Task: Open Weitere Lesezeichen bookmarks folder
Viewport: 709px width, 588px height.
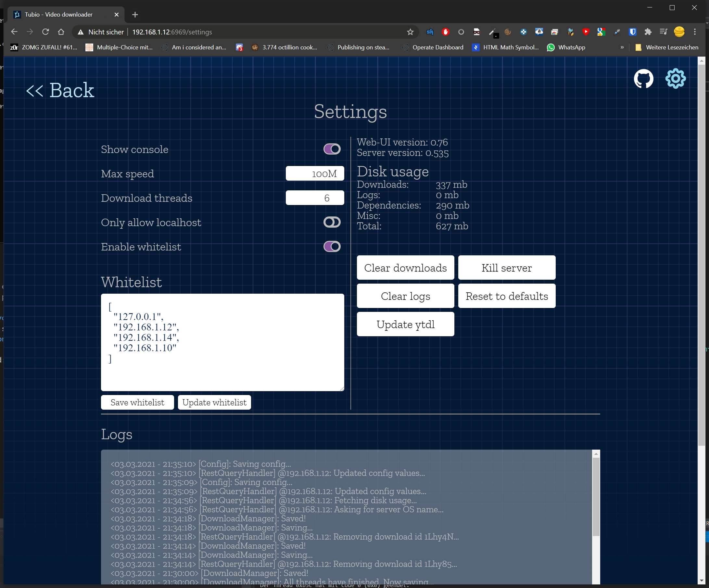Action: [667, 47]
